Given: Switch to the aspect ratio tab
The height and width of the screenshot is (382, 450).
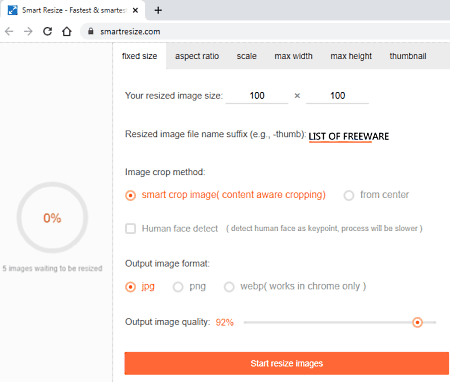Looking at the screenshot, I should tap(197, 56).
